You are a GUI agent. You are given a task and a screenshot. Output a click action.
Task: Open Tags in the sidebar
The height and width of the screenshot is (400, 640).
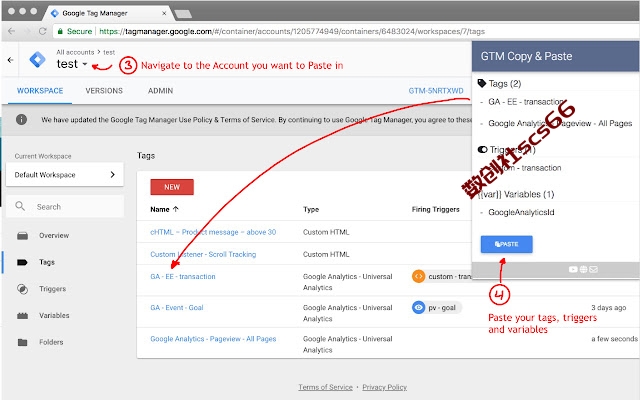click(x=47, y=262)
